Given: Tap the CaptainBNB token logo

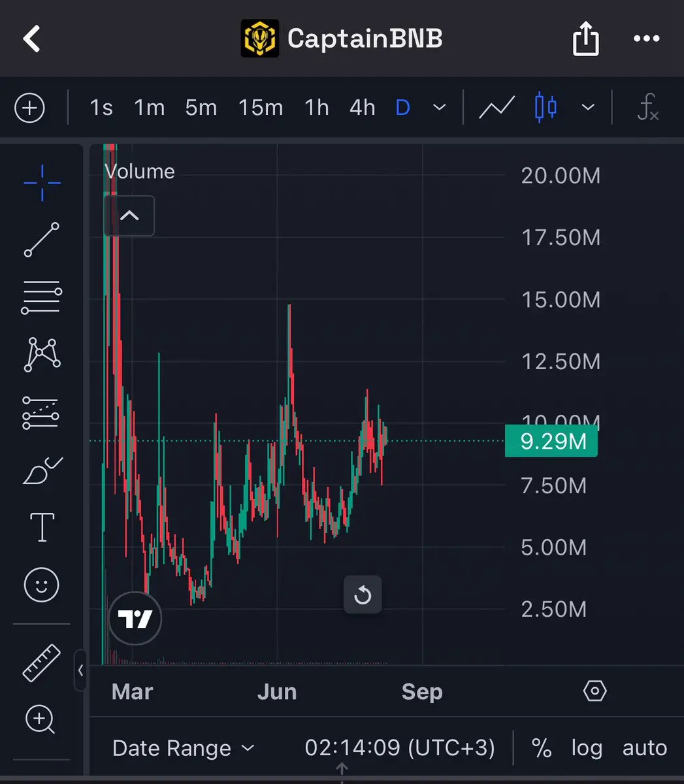Looking at the screenshot, I should tap(260, 38).
